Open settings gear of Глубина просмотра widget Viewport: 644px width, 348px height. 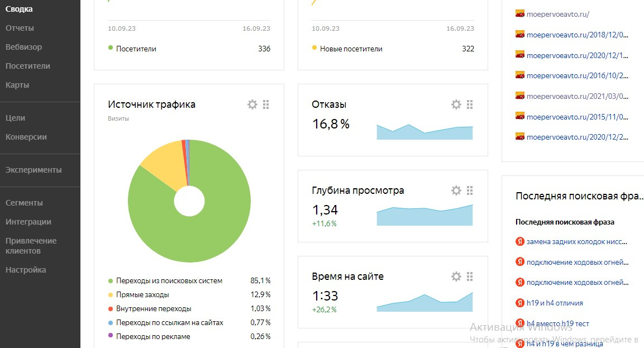(456, 190)
